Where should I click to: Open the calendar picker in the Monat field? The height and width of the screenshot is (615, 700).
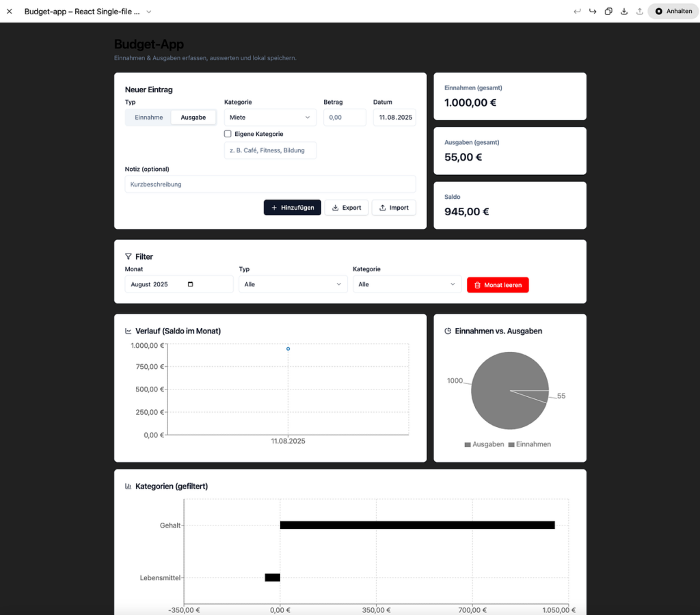[x=190, y=284]
